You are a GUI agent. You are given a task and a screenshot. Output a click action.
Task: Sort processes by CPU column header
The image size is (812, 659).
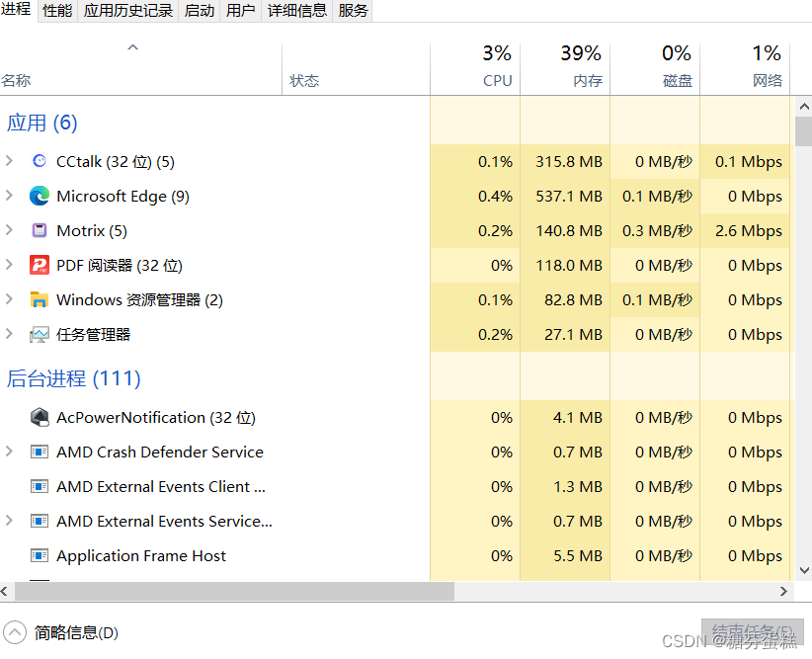[475, 69]
